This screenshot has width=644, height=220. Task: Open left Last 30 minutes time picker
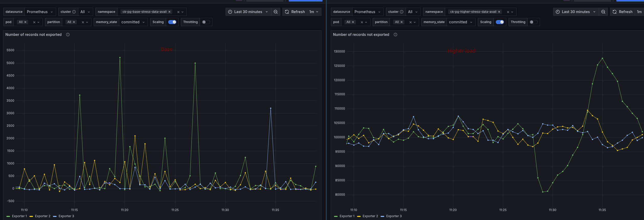pyautogui.click(x=248, y=12)
